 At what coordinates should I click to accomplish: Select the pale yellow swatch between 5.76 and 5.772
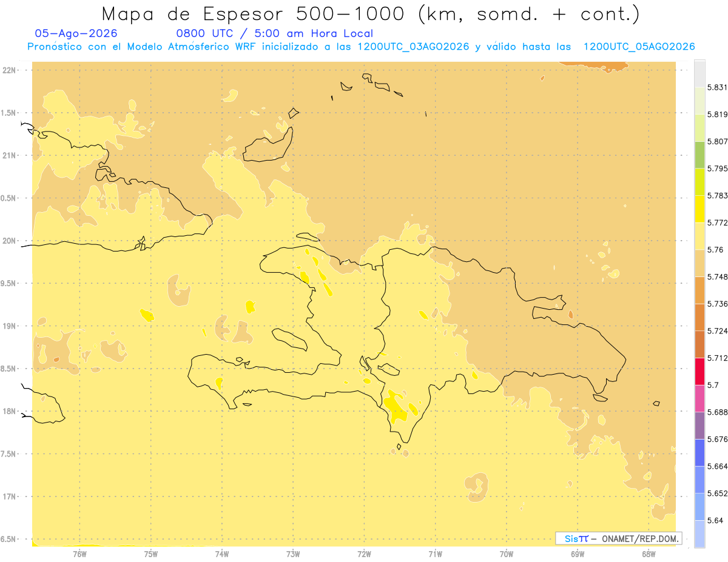[699, 236]
